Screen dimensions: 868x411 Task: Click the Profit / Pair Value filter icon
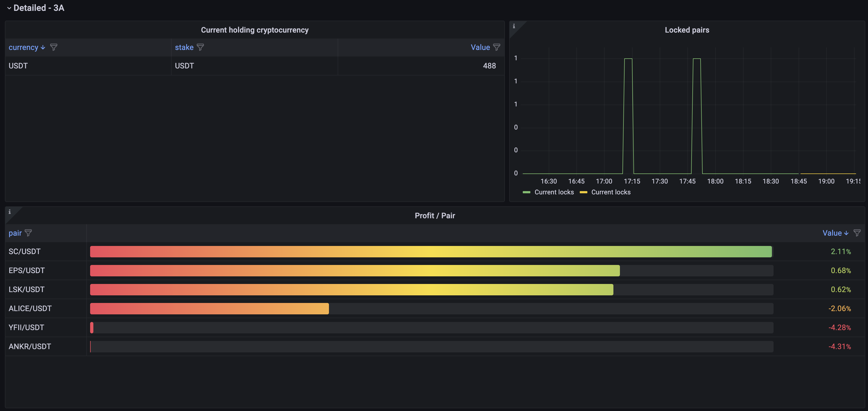[x=857, y=233]
